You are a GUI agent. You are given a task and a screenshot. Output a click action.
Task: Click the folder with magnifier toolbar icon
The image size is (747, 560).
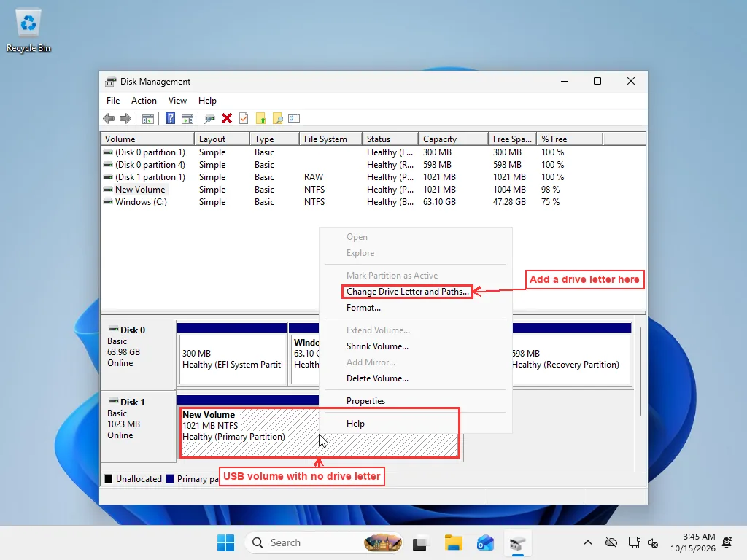278,119
